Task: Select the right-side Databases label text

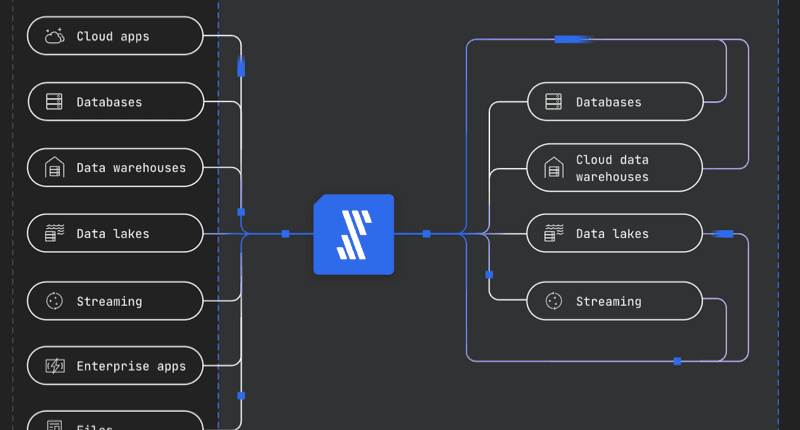Action: click(x=608, y=102)
